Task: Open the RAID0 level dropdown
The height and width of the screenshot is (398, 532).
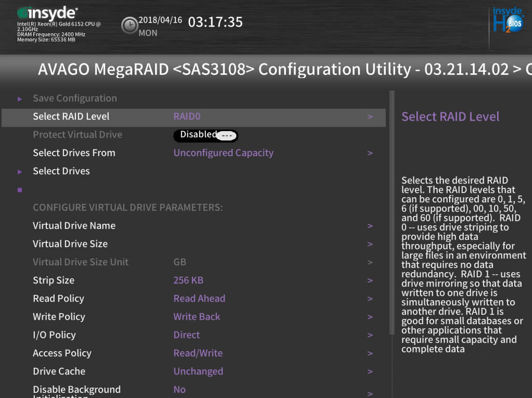Action: click(187, 117)
